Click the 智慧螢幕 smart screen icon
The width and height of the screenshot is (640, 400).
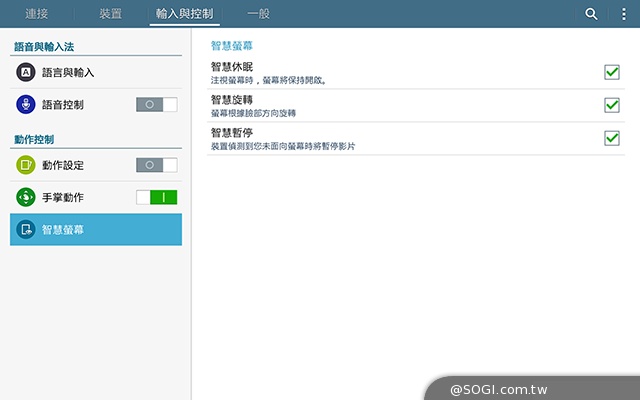click(x=26, y=229)
